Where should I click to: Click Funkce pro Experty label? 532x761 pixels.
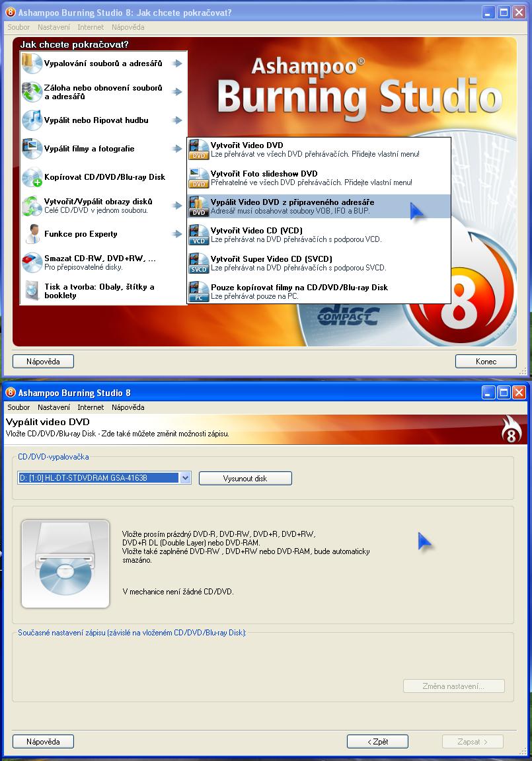(x=81, y=234)
